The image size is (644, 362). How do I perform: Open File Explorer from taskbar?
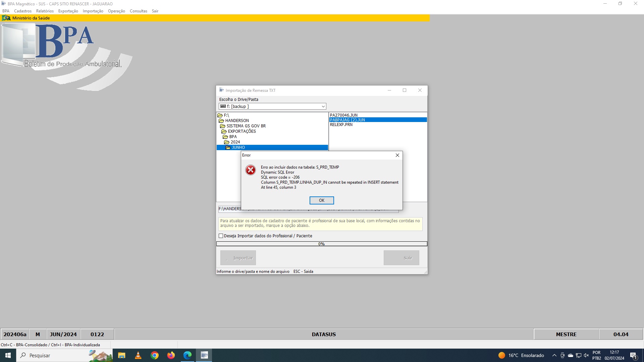pyautogui.click(x=122, y=355)
